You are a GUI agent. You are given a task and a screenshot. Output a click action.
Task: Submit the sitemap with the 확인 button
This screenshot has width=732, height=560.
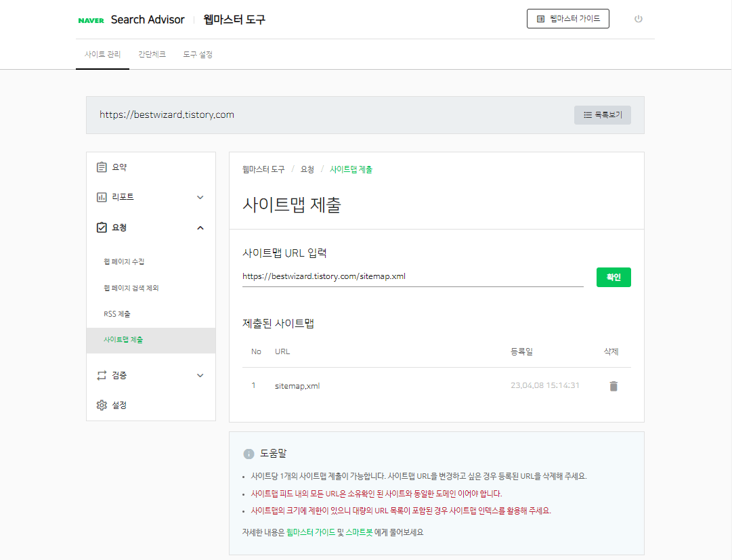tap(613, 277)
